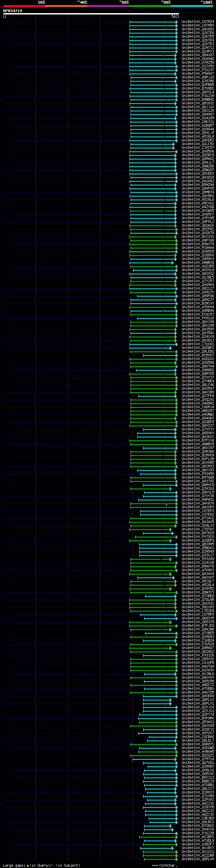Click hit UniRef100_P31237
This screenshot has height=868, width=216.
coord(198,70)
